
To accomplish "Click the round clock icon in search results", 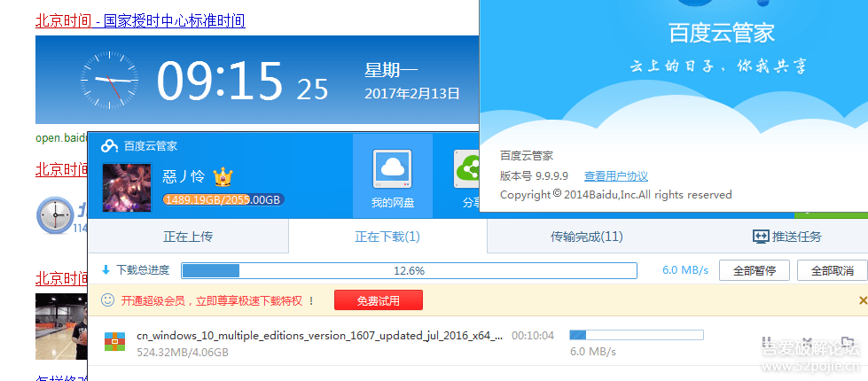I will pos(54,215).
